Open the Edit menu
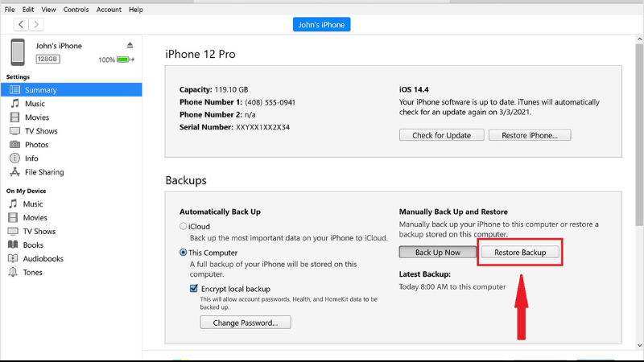The width and height of the screenshot is (644, 362). pos(28,10)
